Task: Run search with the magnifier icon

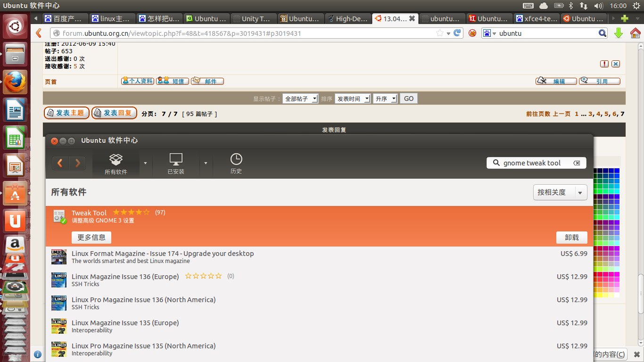Action: 603,33
